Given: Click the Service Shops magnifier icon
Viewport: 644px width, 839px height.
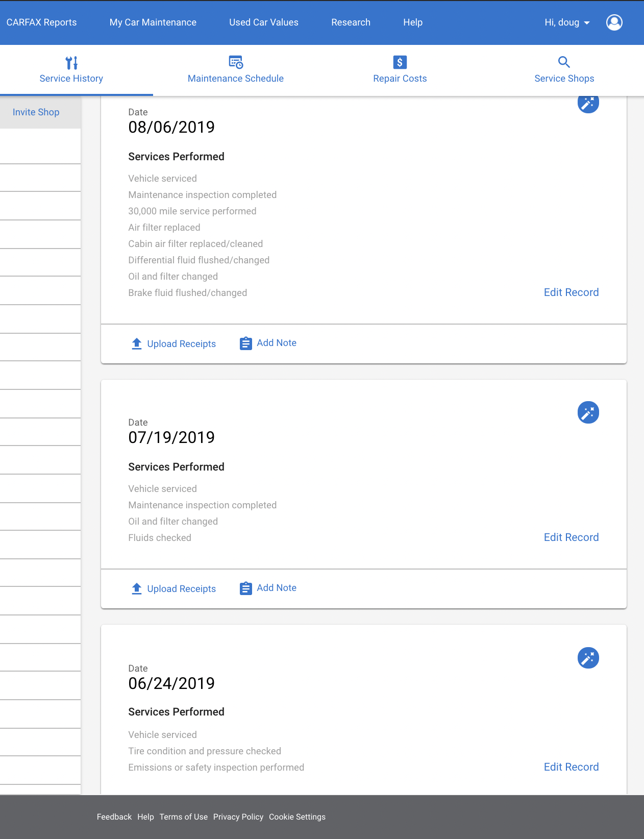Looking at the screenshot, I should pos(564,62).
